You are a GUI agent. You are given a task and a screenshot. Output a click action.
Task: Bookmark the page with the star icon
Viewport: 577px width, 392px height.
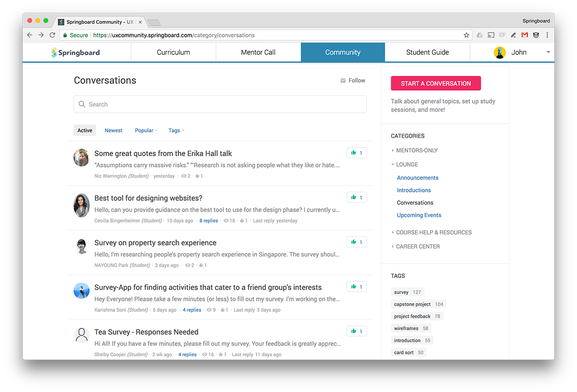coord(466,35)
